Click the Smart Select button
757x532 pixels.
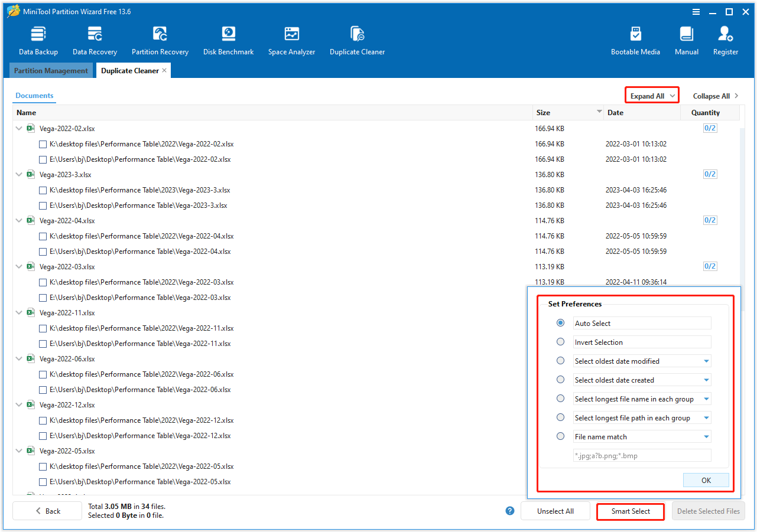(x=630, y=511)
